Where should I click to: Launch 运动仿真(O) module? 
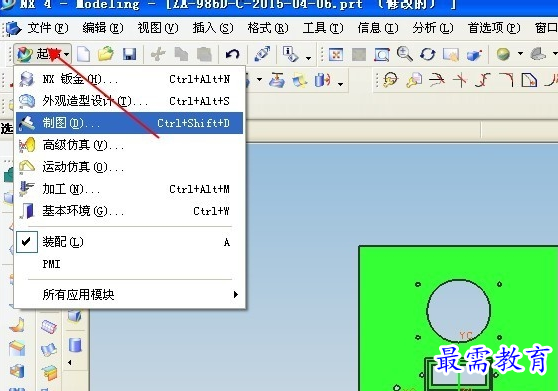click(130, 167)
